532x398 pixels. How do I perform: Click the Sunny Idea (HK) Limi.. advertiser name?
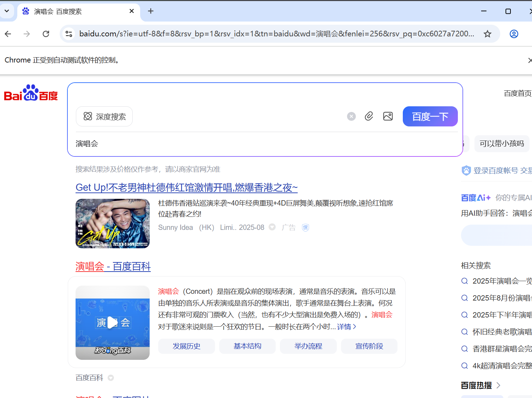pos(197,227)
